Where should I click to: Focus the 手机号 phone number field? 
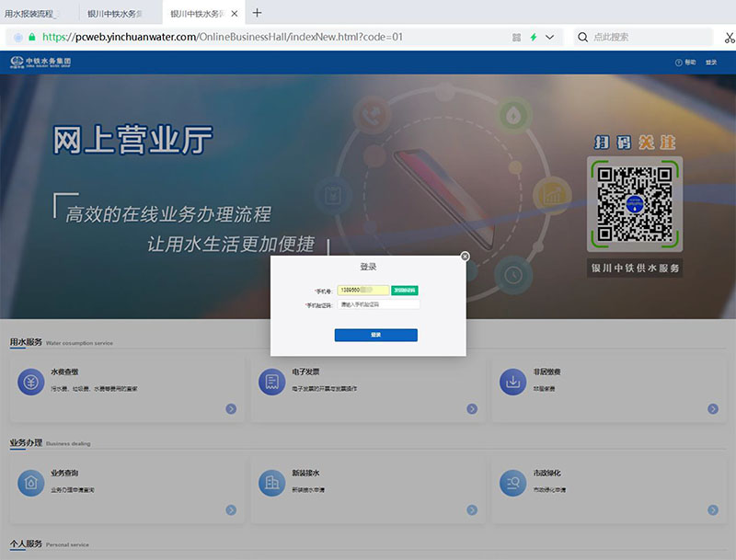(364, 290)
